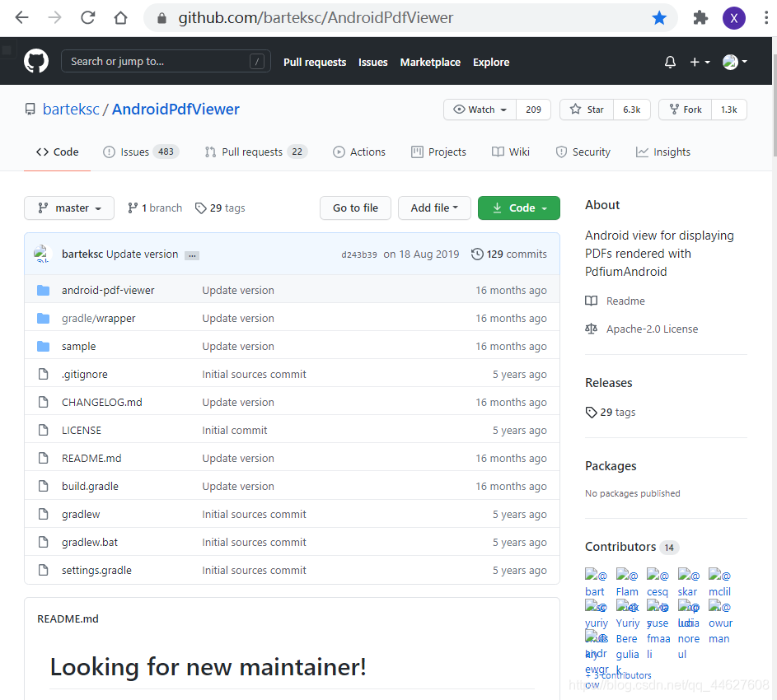Viewport: 777px width, 700px height.
Task: Switch to the Issues tab
Action: [140, 152]
